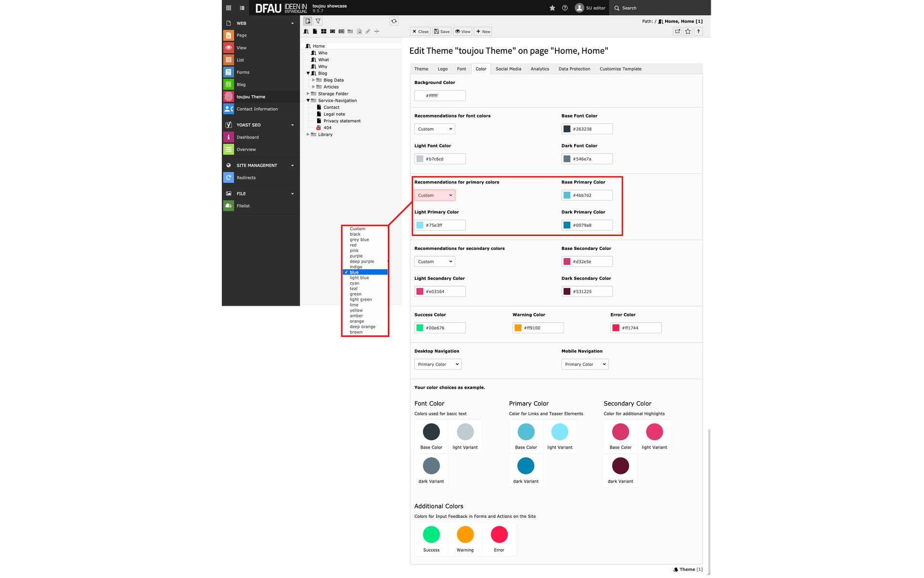Switch to the Font tab

click(x=462, y=69)
